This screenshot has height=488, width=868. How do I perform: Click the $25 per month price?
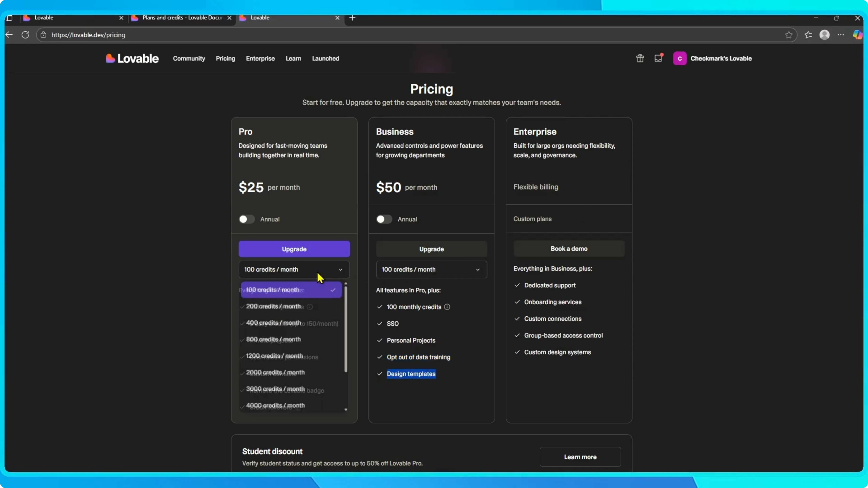pos(269,187)
